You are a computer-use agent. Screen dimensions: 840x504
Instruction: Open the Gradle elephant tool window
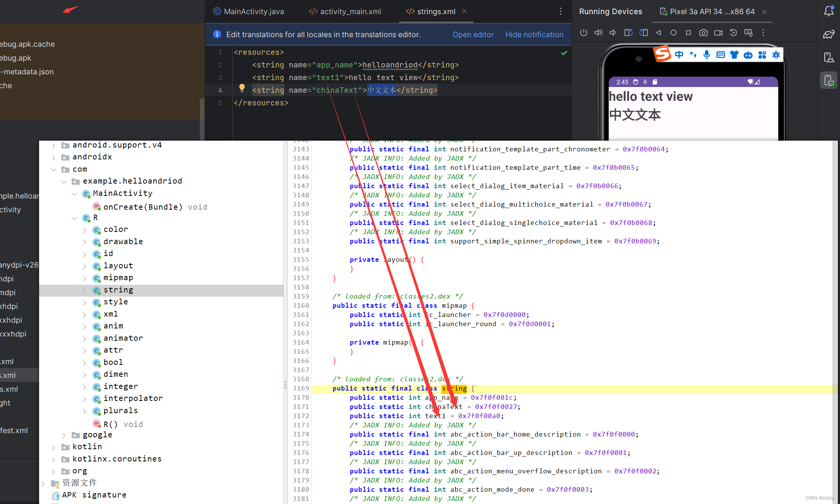pyautogui.click(x=828, y=34)
